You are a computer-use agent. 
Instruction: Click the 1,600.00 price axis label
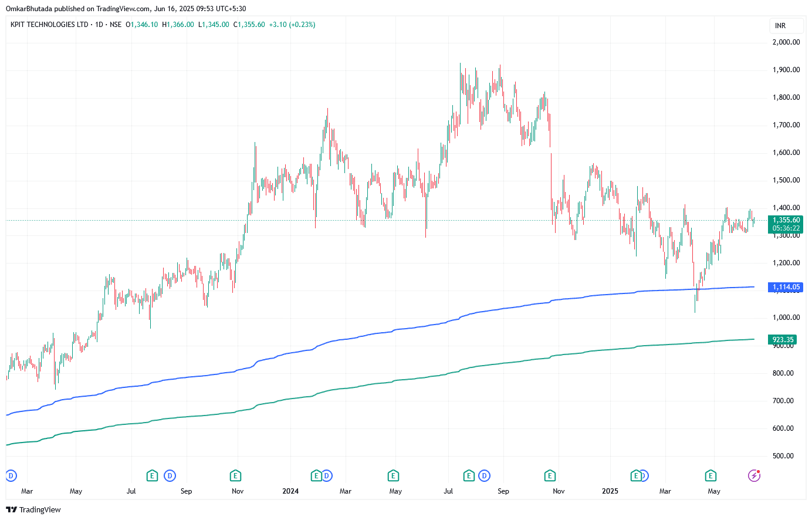[786, 153]
